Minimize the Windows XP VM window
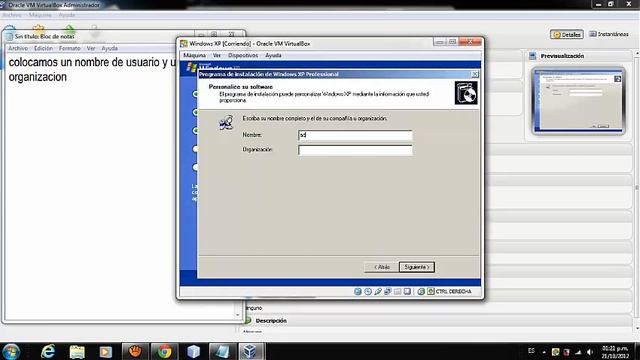 point(439,42)
